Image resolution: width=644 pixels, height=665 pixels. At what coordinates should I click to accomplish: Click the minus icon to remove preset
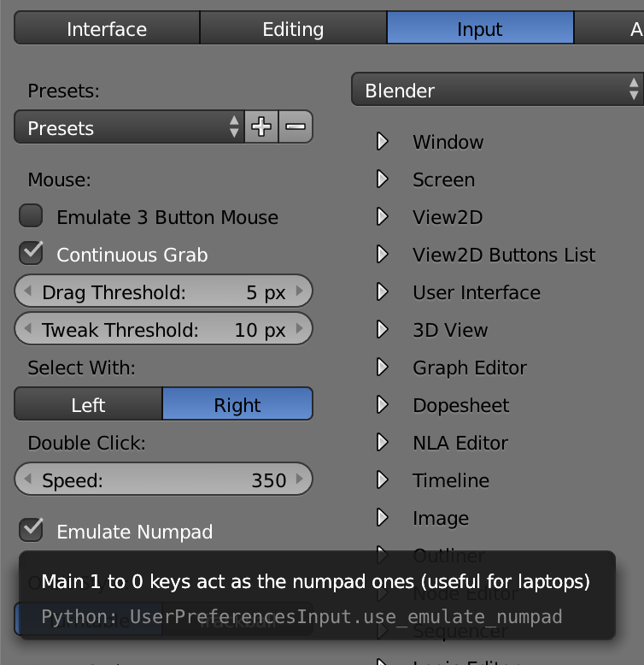click(295, 127)
